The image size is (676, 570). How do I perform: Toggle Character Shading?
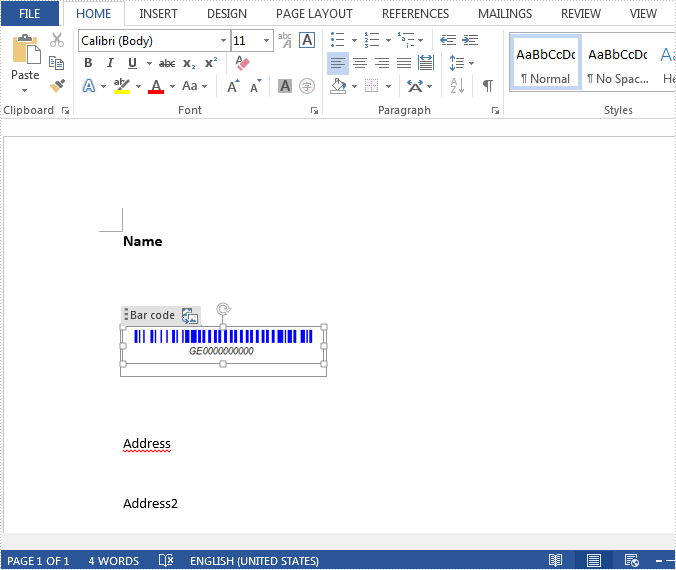click(285, 86)
